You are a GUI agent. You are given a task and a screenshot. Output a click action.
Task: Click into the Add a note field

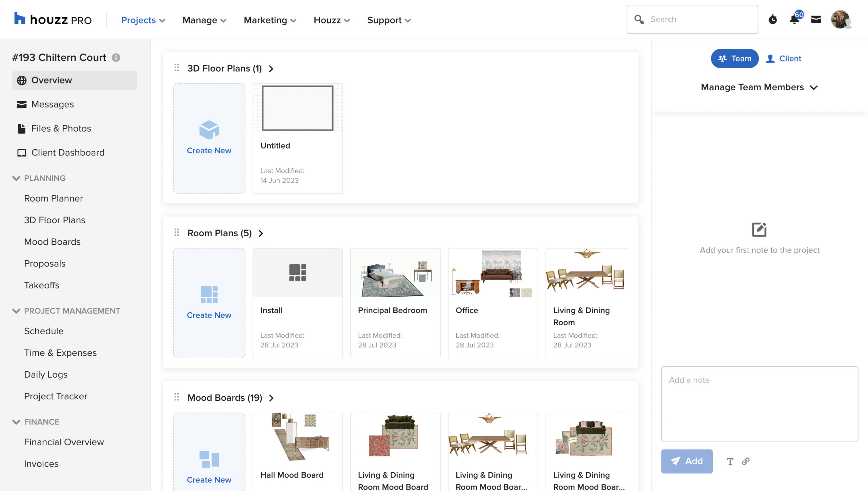pyautogui.click(x=759, y=404)
